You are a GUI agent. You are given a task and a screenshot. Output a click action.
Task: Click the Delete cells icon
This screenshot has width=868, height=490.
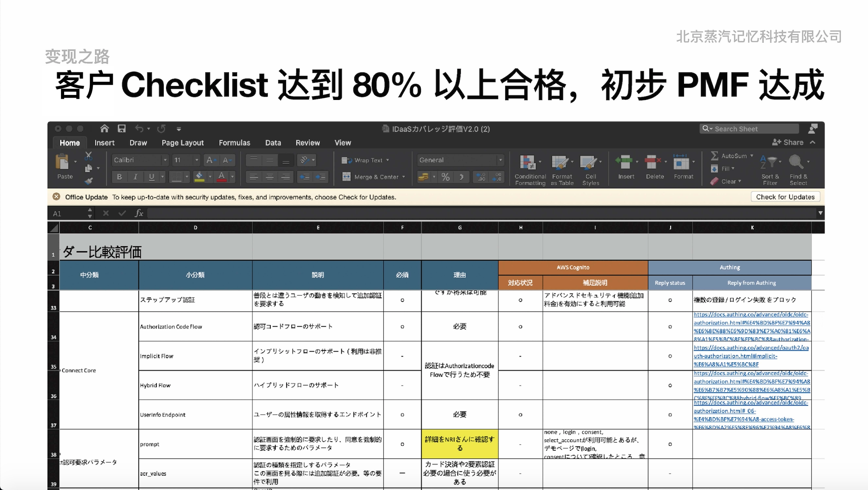tap(653, 162)
